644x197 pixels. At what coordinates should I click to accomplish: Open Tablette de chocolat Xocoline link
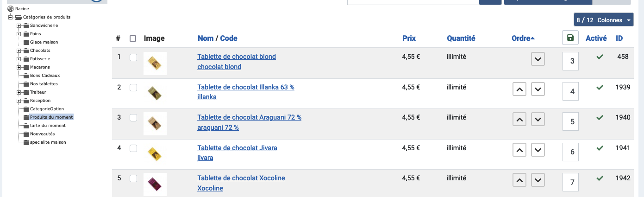pos(241,178)
